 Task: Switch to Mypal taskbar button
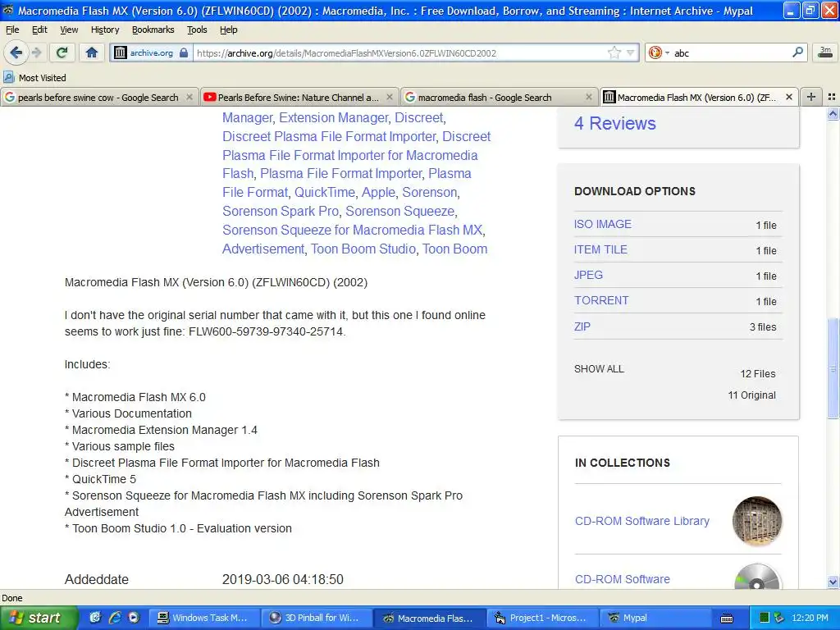[654, 618]
